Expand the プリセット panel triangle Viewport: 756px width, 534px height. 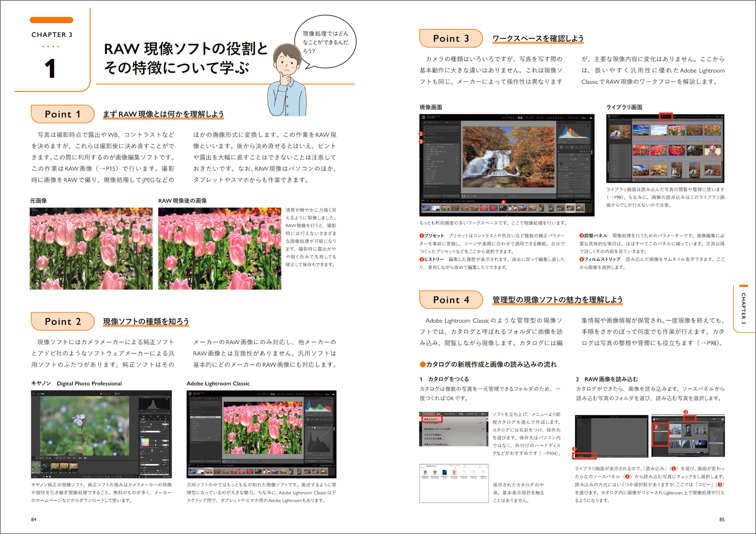425,133
